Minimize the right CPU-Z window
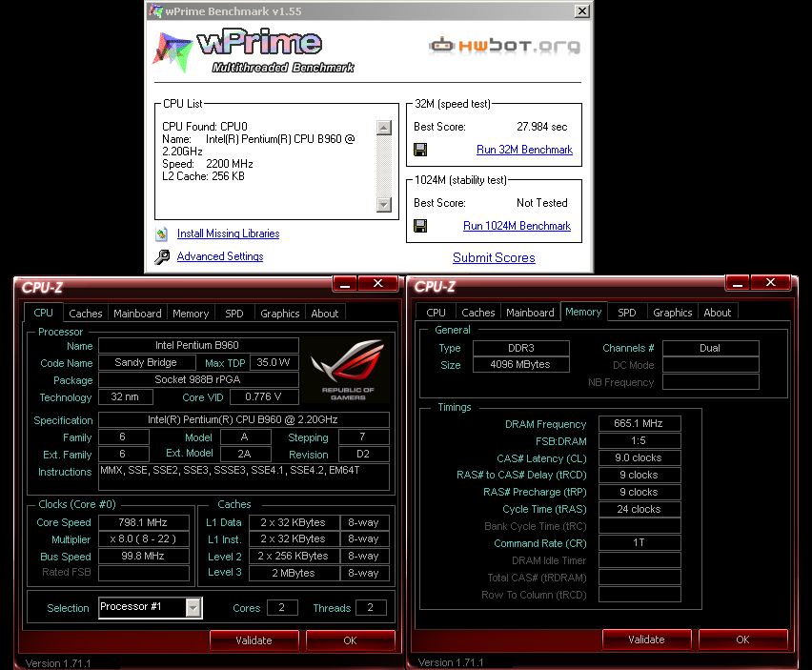Screen dimensions: 812x670 [738, 283]
